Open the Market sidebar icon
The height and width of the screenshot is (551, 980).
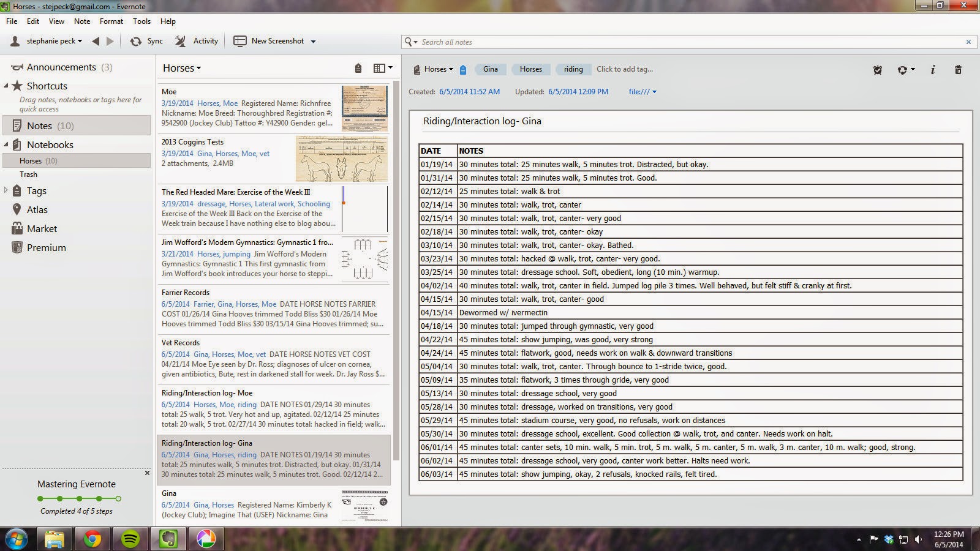coord(17,228)
